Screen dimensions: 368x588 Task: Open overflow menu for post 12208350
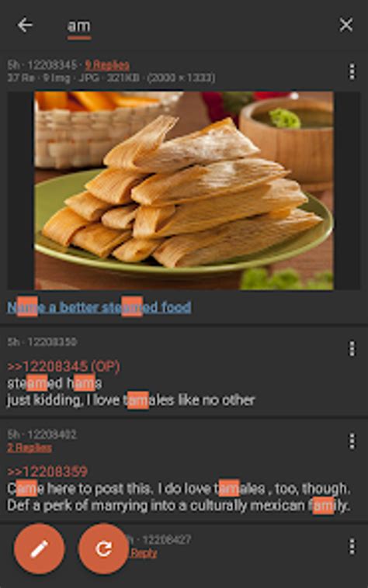352,348
